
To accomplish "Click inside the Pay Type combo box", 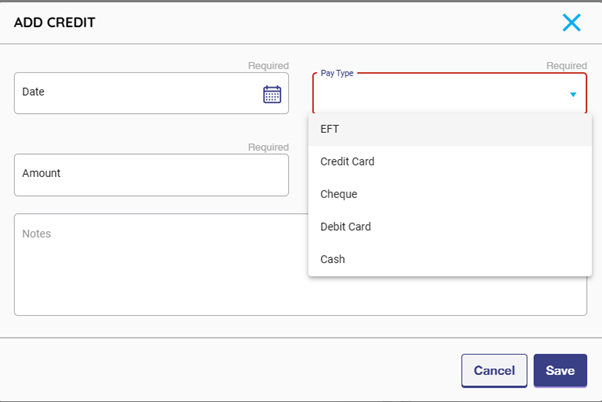I will pyautogui.click(x=440, y=94).
